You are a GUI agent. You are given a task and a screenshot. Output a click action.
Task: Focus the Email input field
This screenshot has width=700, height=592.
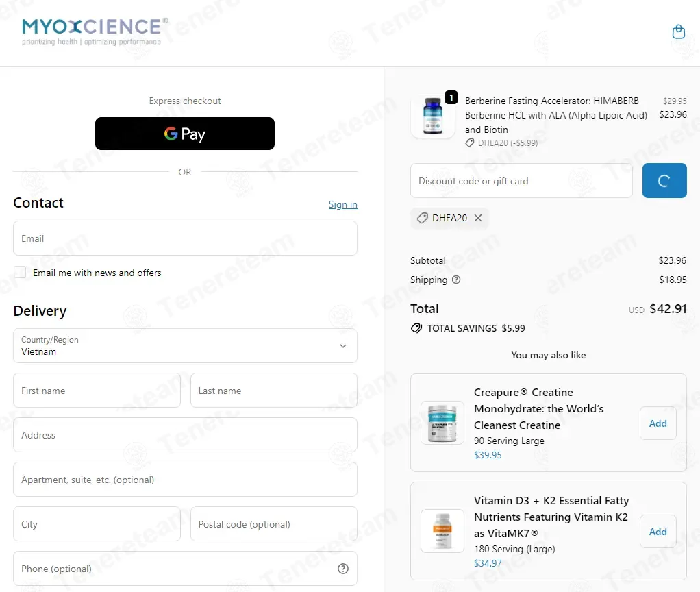click(185, 238)
